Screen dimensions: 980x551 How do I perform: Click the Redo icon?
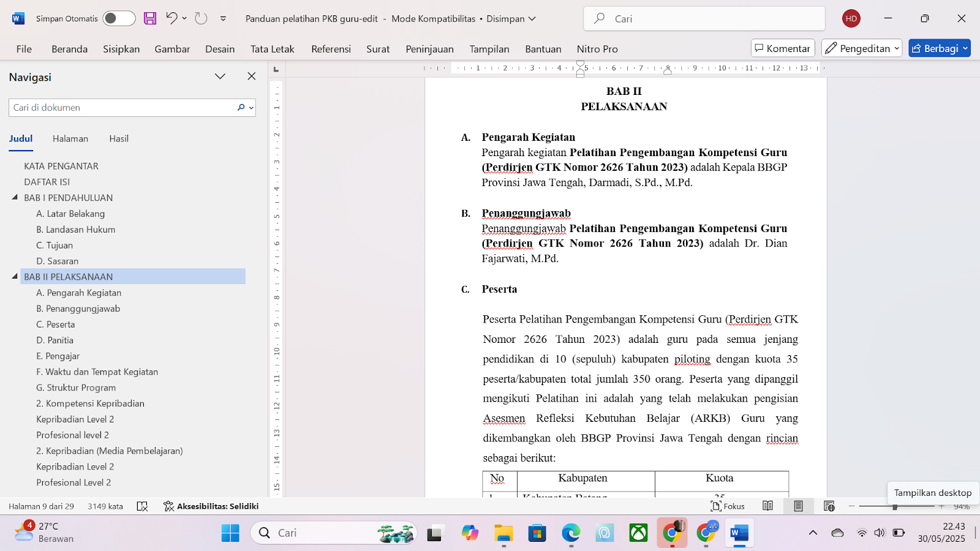click(x=201, y=18)
